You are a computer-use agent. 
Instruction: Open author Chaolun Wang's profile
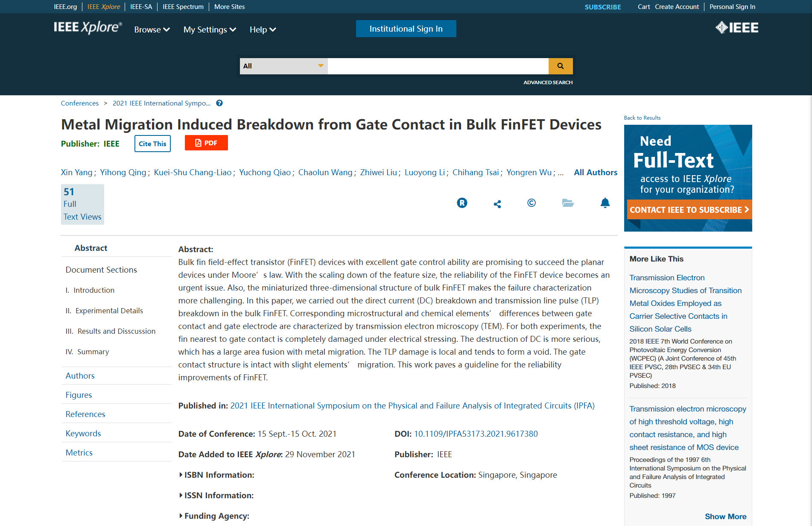325,172
